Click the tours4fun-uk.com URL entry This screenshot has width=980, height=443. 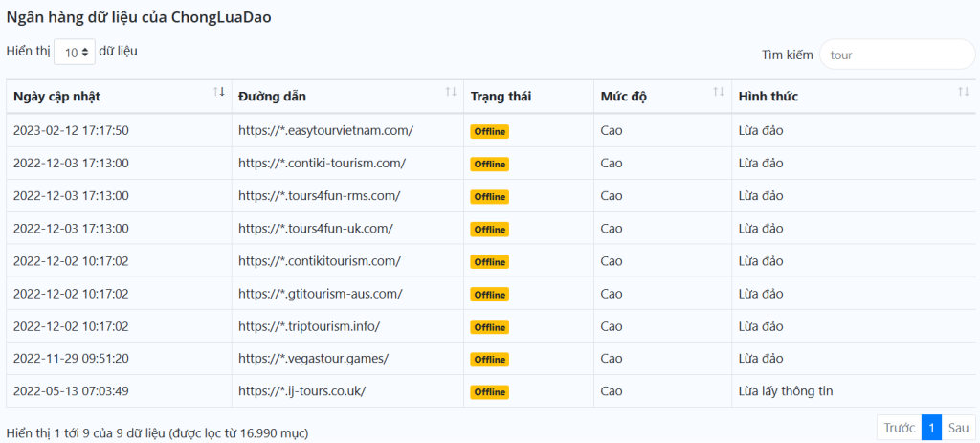[315, 228]
